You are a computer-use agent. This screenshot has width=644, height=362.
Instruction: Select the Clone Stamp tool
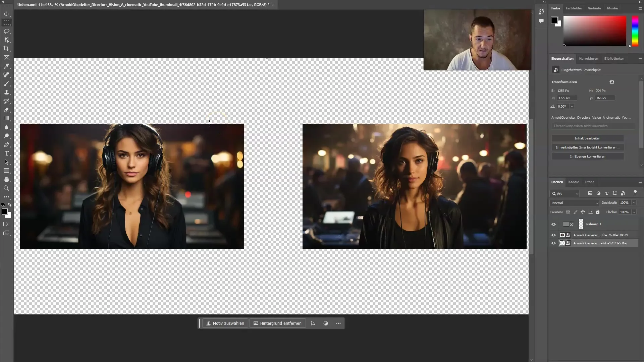(6, 92)
